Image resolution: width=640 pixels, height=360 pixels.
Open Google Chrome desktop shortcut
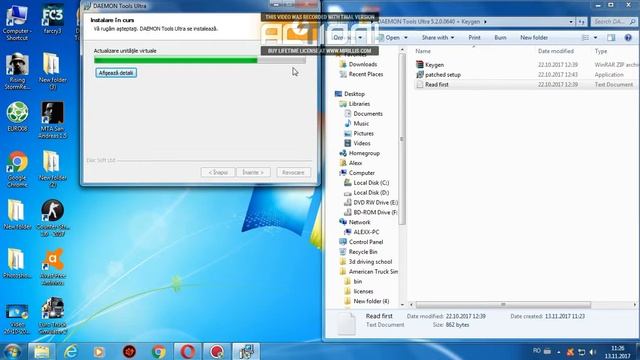tap(17, 169)
